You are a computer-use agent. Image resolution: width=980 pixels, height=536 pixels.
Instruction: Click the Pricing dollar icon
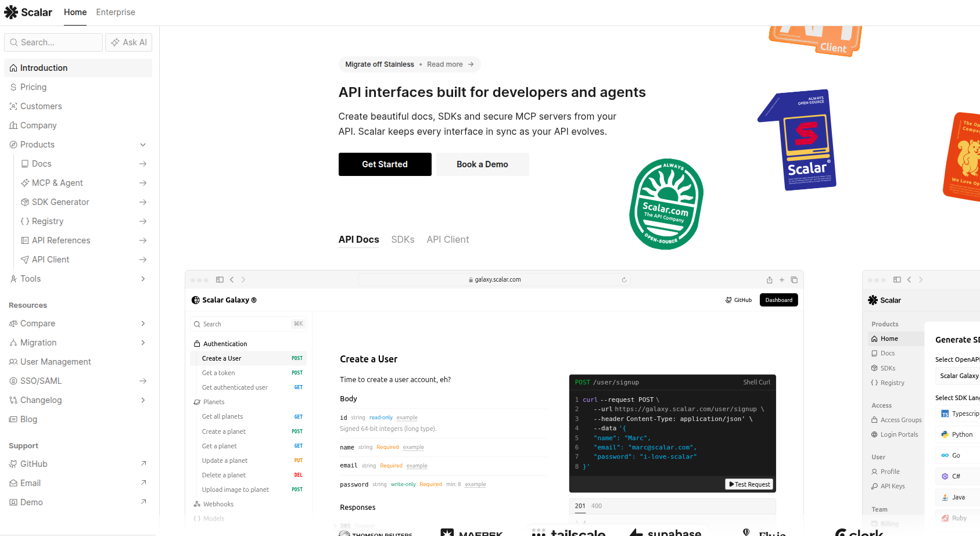pos(13,87)
